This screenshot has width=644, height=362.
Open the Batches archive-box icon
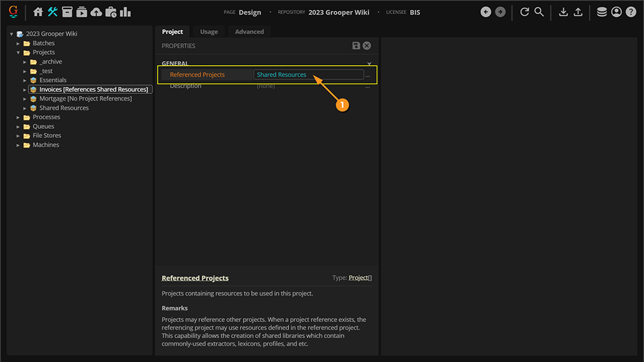pyautogui.click(x=67, y=12)
